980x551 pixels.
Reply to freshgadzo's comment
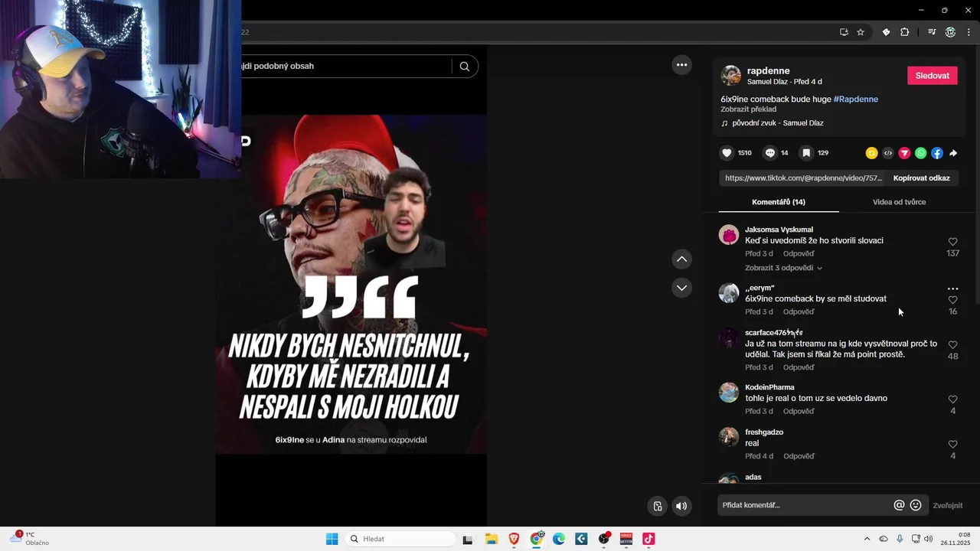[799, 456]
